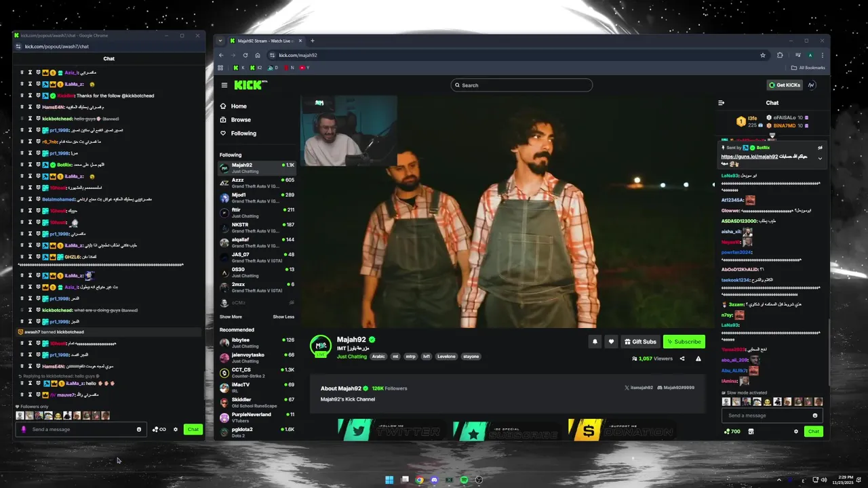Image resolution: width=868 pixels, height=488 pixels.
Task: Click the Support Me Donation banner
Action: click(x=621, y=430)
